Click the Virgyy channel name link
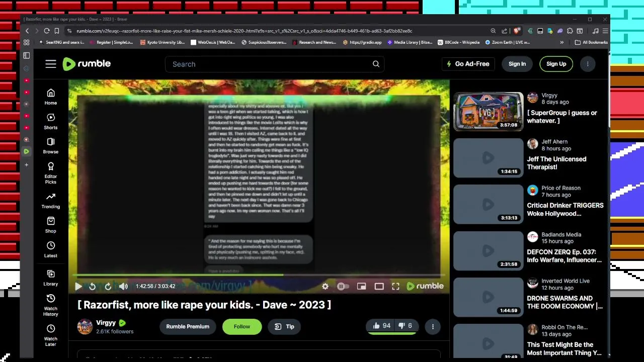The image size is (644, 362). (x=106, y=323)
